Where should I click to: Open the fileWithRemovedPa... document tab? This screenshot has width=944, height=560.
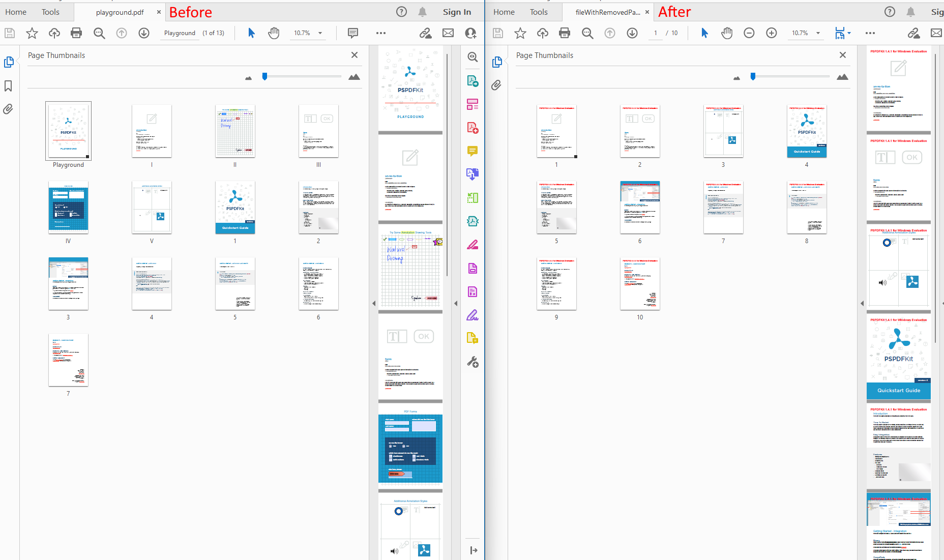click(608, 11)
